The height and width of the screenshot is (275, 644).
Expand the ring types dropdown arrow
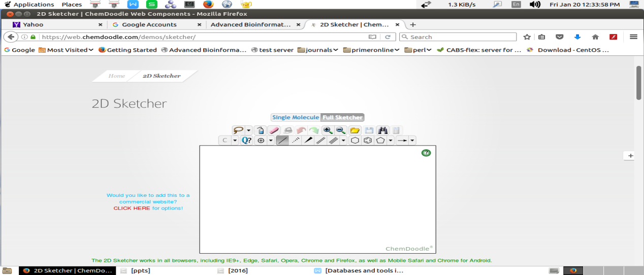(391, 141)
